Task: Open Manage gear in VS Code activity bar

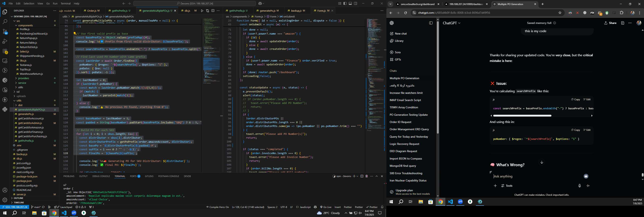Action: click(x=5, y=200)
